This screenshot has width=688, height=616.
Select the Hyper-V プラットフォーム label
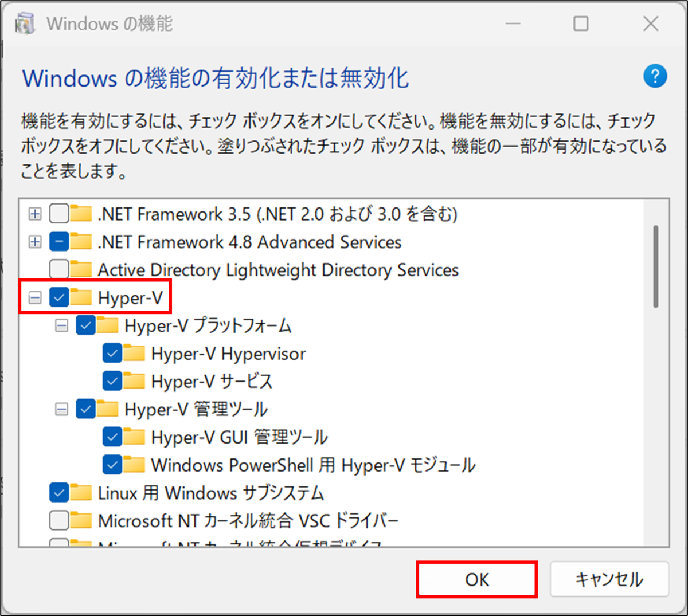pyautogui.click(x=208, y=325)
